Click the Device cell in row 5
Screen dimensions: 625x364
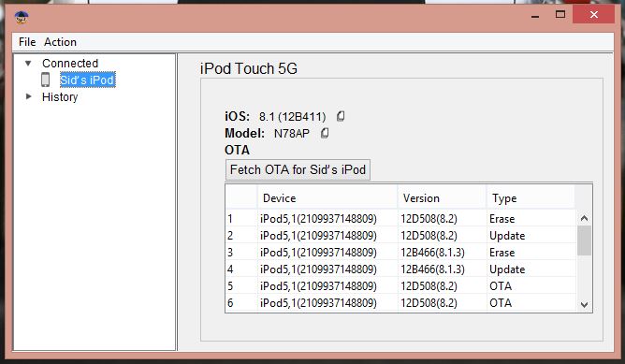point(327,285)
